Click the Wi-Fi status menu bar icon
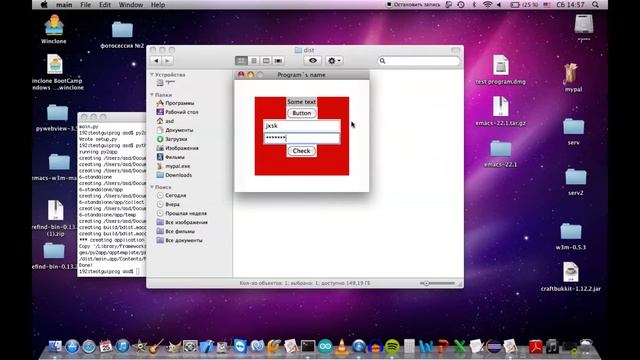 click(487, 4)
